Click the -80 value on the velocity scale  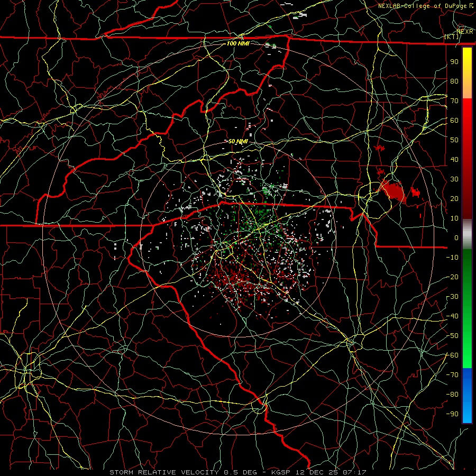pyautogui.click(x=452, y=395)
